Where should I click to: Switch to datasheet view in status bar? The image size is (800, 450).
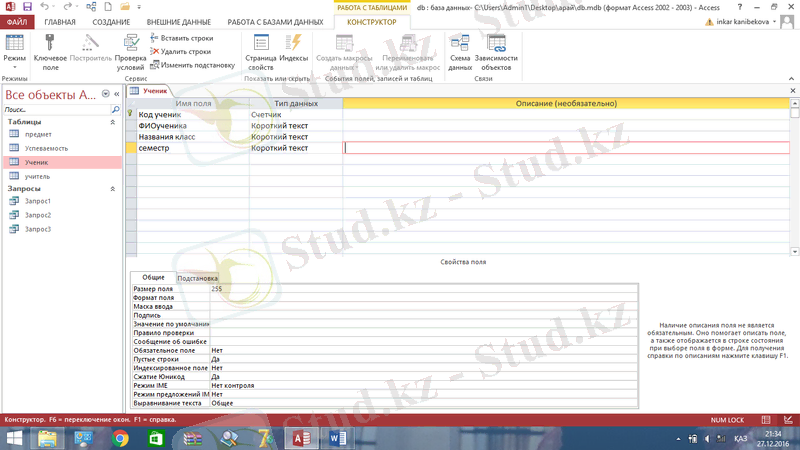[x=766, y=420]
